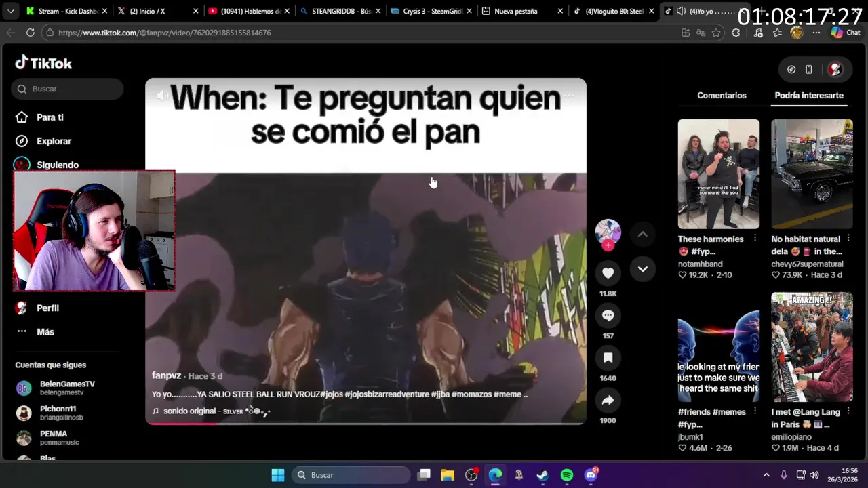Viewport: 868px width, 488px height.
Task: Open the fanpvz username link
Action: [x=167, y=375]
